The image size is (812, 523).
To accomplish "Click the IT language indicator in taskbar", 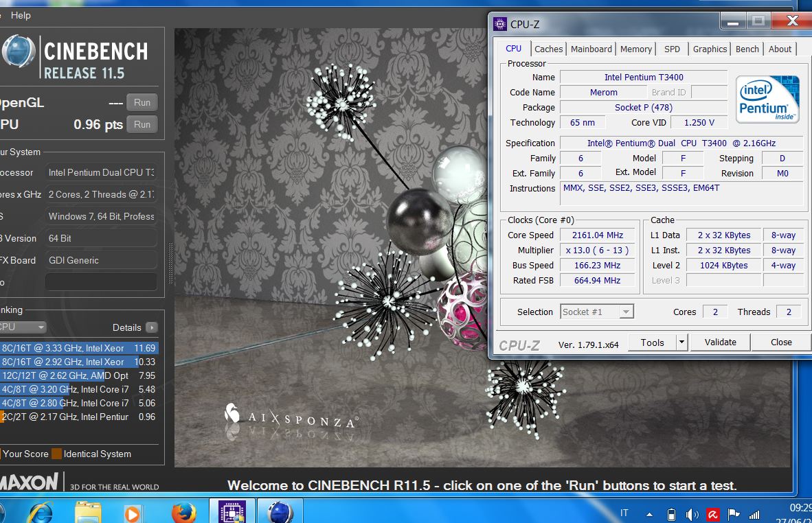I will click(x=624, y=513).
